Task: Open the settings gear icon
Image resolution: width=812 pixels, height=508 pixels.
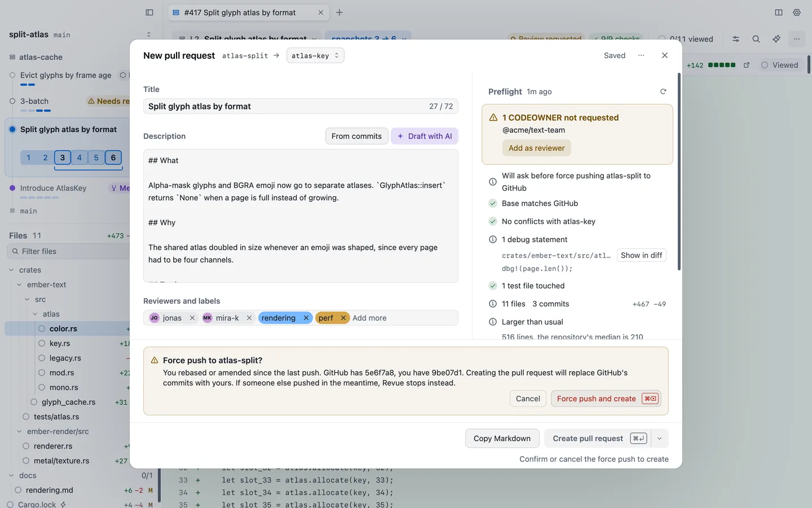Action: coord(797,12)
